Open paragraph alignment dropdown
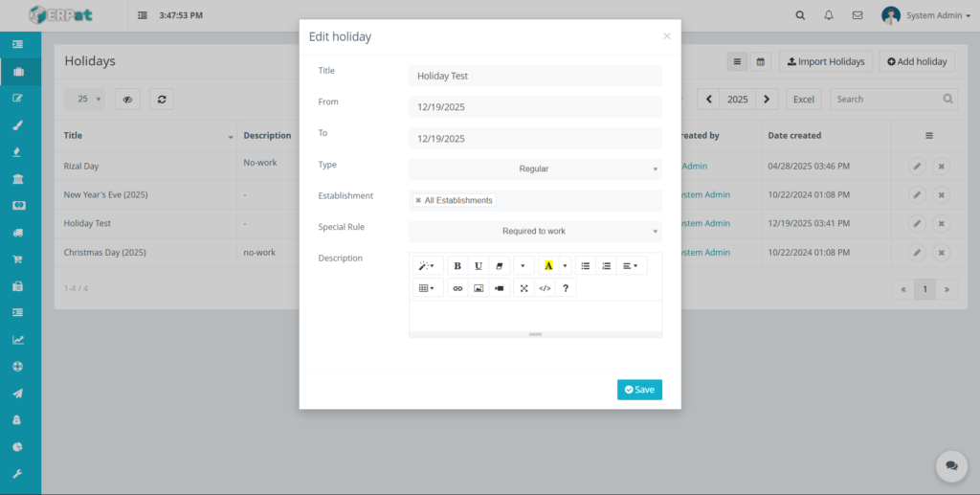This screenshot has height=495, width=980. pos(632,265)
